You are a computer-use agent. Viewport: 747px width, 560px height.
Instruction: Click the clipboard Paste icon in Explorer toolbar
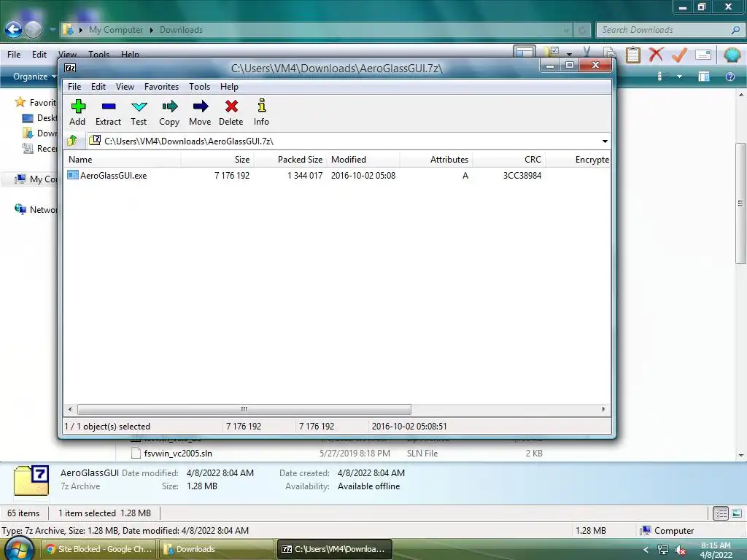tap(632, 54)
